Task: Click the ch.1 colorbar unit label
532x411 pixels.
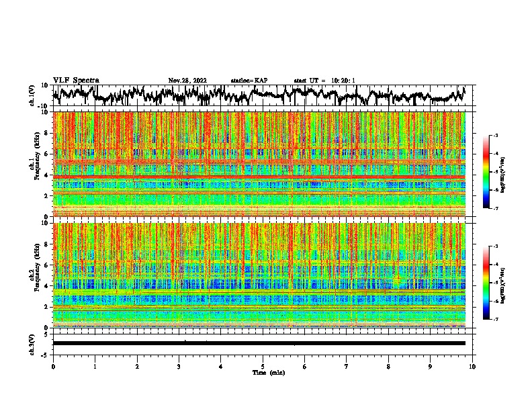Action: click(x=503, y=175)
